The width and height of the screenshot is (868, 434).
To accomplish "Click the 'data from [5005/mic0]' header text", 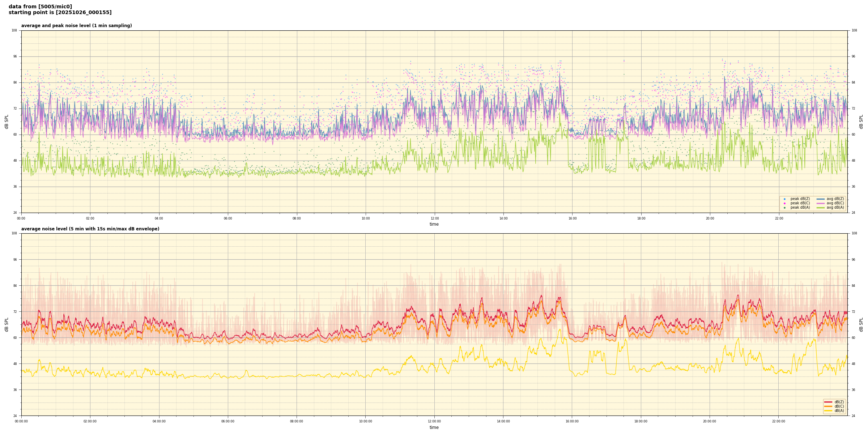I will click(40, 7).
